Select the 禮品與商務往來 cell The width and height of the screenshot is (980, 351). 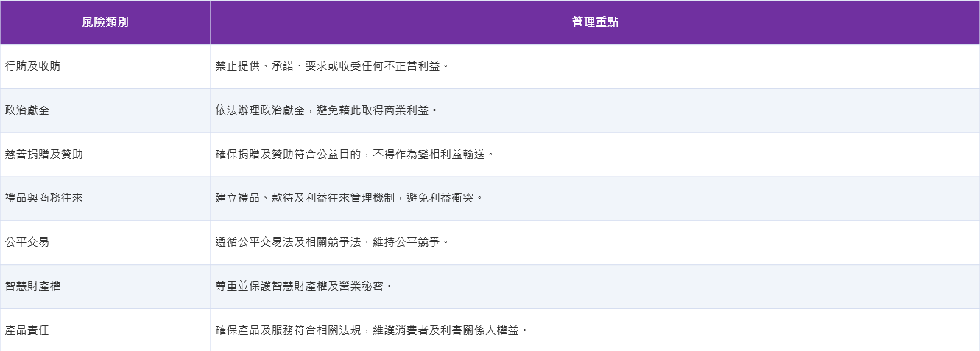(105, 199)
